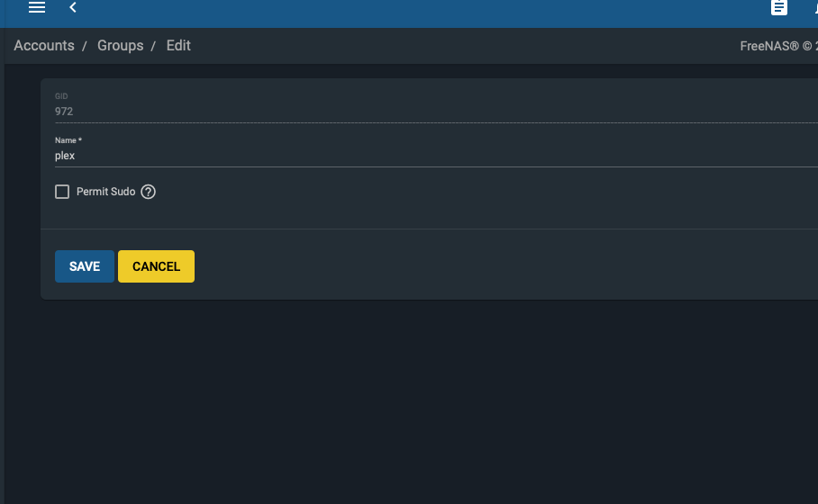Screen dimensions: 818x504
Task: Click the GID field label
Action: pyautogui.click(x=61, y=96)
